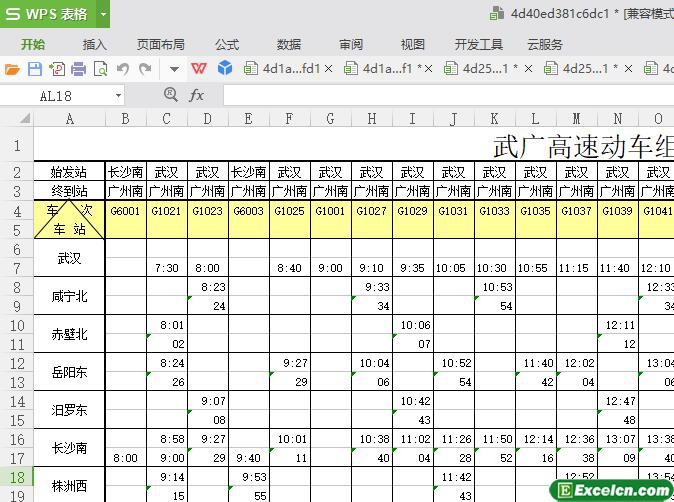674x502 pixels.
Task: Open the 审阅 ribbon tab
Action: click(351, 44)
